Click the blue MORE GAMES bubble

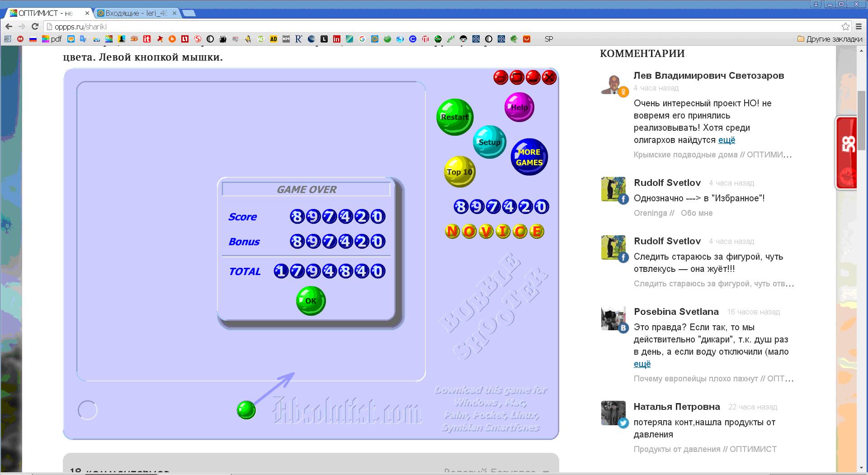pyautogui.click(x=529, y=157)
